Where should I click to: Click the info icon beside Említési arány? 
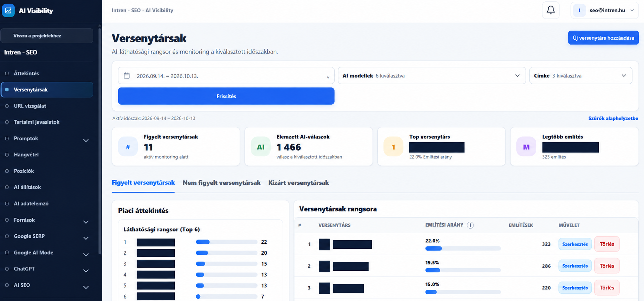point(470,225)
